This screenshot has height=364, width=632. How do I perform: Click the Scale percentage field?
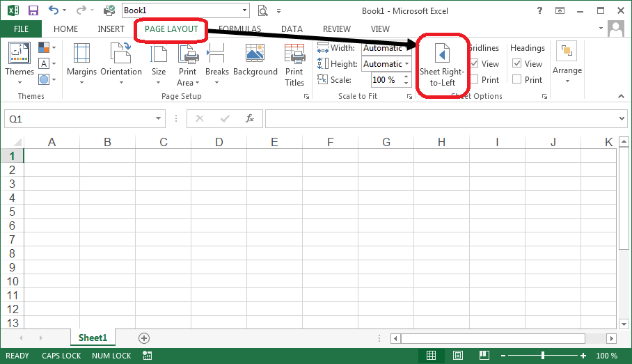[386, 80]
